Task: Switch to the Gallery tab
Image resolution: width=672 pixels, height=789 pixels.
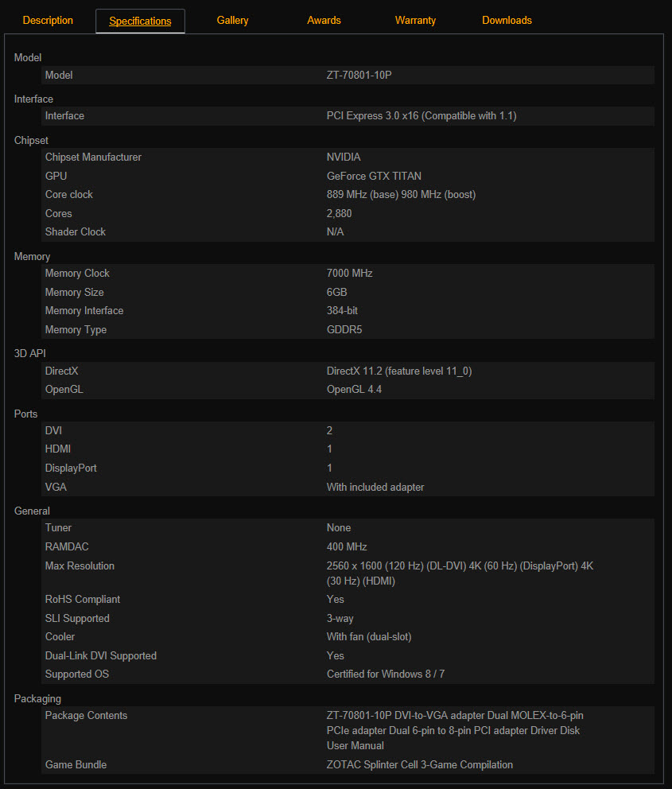Action: 232,21
